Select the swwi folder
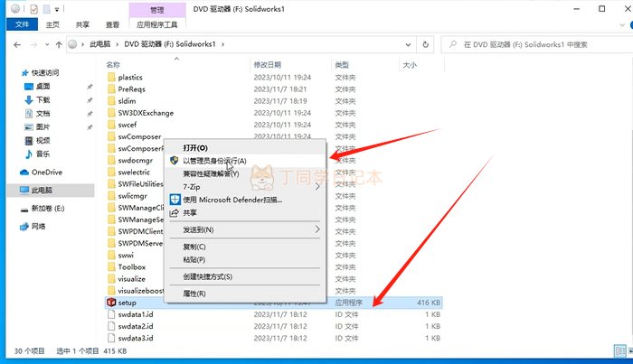633x364 pixels. [x=126, y=256]
